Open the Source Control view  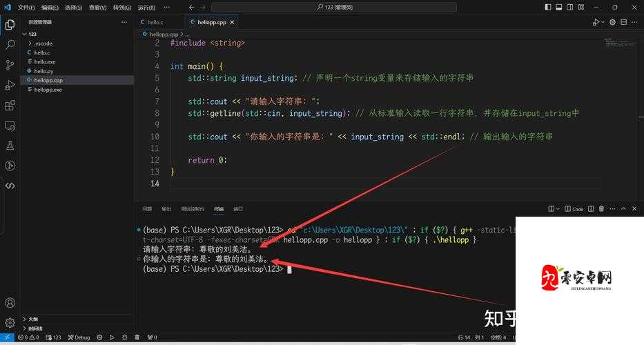coord(10,65)
